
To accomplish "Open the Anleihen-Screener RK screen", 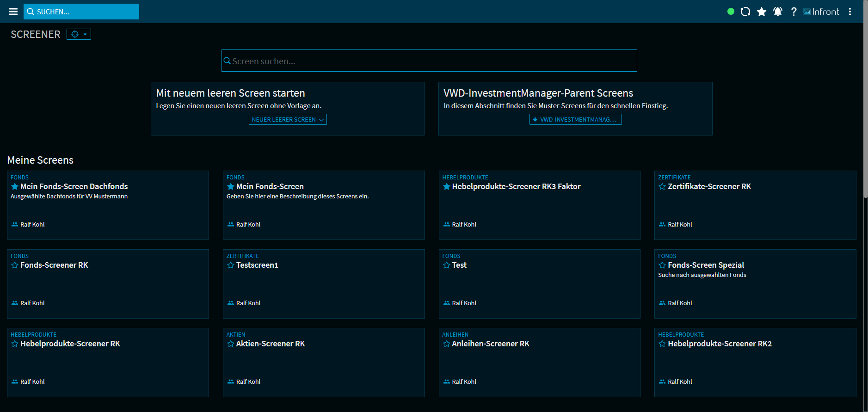I will (490, 344).
